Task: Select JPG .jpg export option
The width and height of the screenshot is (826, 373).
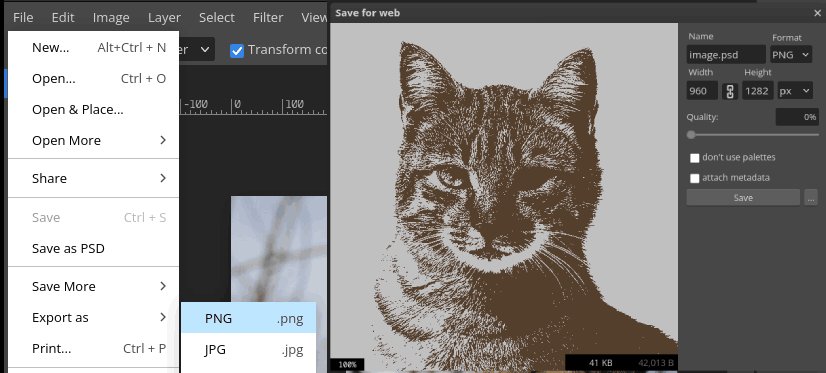Action: 249,349
